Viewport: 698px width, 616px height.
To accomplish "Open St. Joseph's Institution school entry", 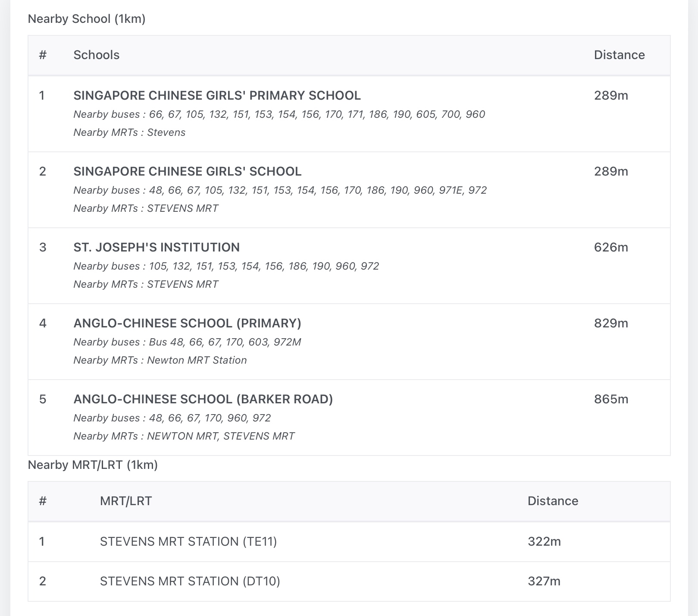I will point(157,247).
